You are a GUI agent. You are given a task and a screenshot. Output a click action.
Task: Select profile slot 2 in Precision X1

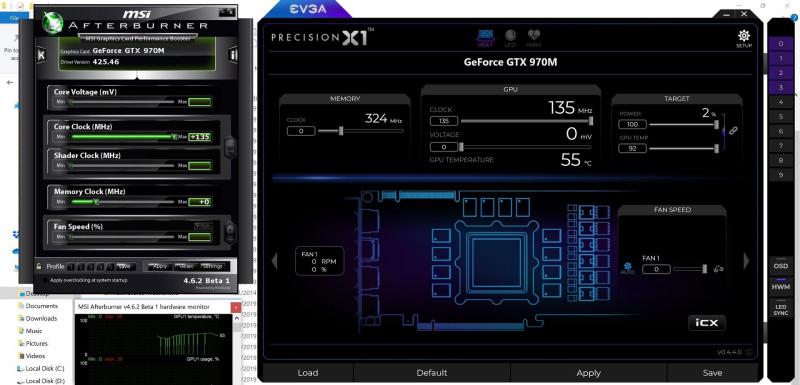(781, 73)
